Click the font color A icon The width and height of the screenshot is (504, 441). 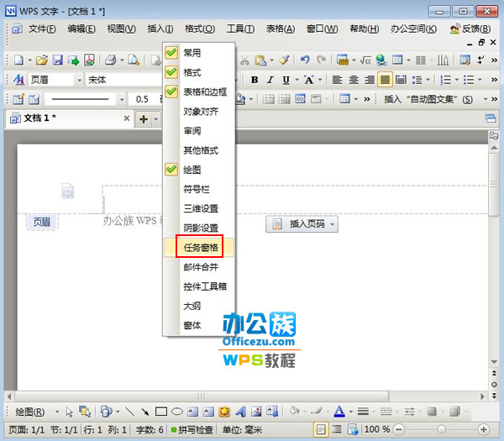tap(339, 412)
